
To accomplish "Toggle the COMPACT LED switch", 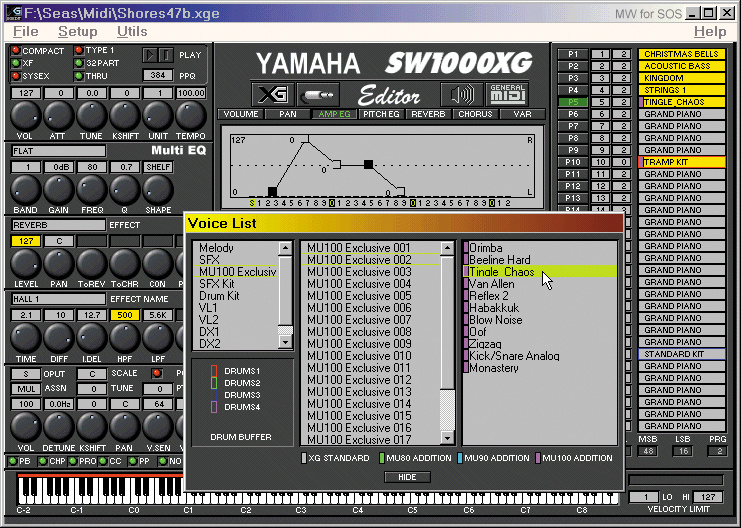I will pyautogui.click(x=15, y=50).
